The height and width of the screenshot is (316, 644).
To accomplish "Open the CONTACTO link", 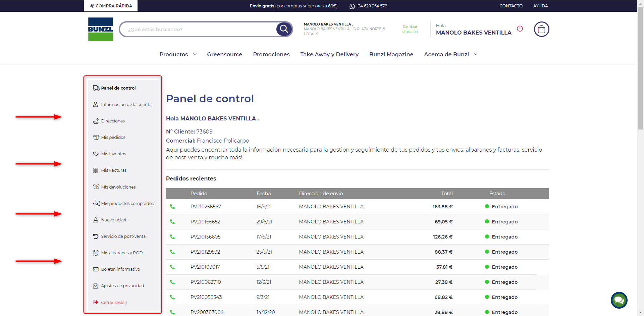I will (511, 6).
